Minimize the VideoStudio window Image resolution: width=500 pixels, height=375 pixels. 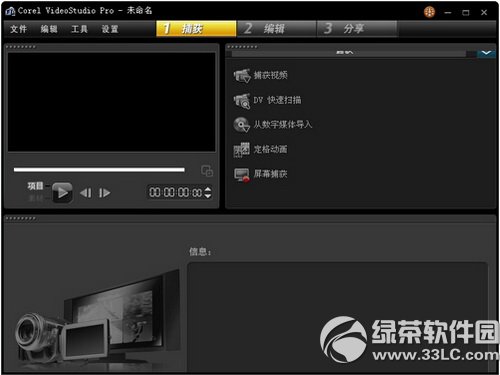coord(448,13)
